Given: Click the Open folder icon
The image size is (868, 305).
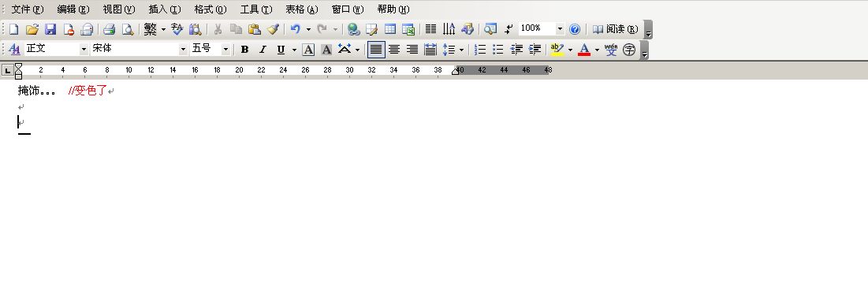Looking at the screenshot, I should coord(32,29).
